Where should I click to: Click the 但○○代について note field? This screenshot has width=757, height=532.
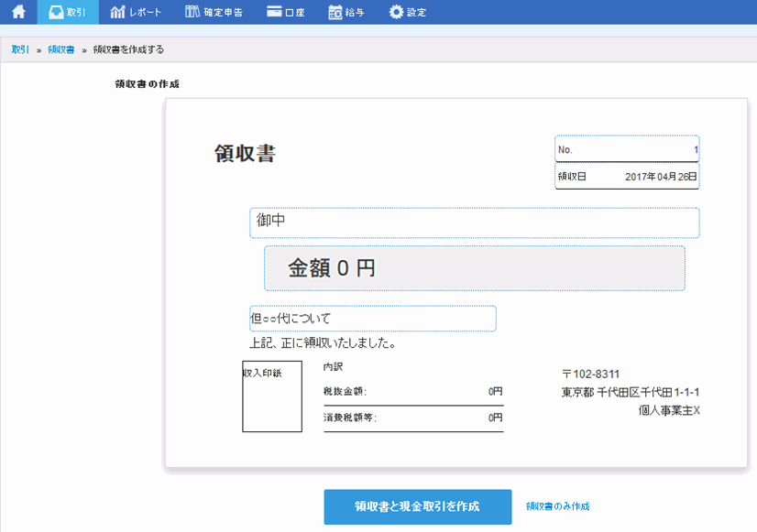(x=373, y=318)
